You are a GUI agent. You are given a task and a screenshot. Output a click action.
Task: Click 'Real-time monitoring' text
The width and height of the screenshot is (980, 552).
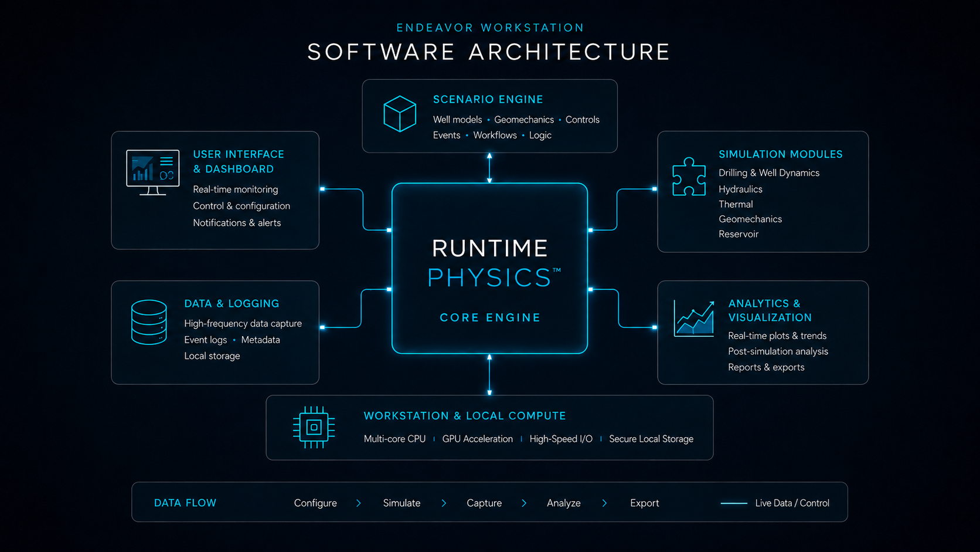pyautogui.click(x=236, y=189)
